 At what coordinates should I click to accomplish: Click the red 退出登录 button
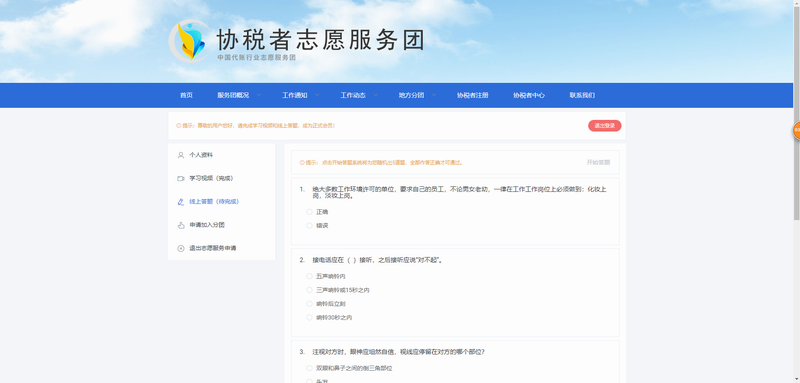tap(605, 125)
